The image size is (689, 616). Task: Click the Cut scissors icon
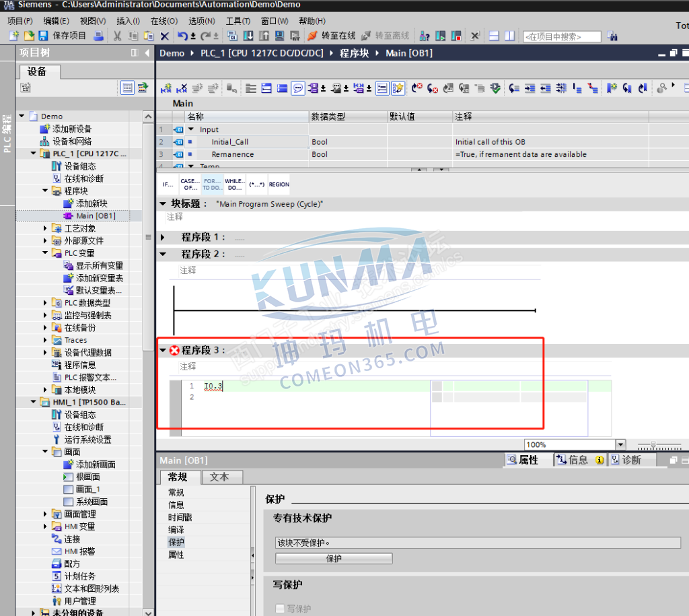pyautogui.click(x=117, y=36)
